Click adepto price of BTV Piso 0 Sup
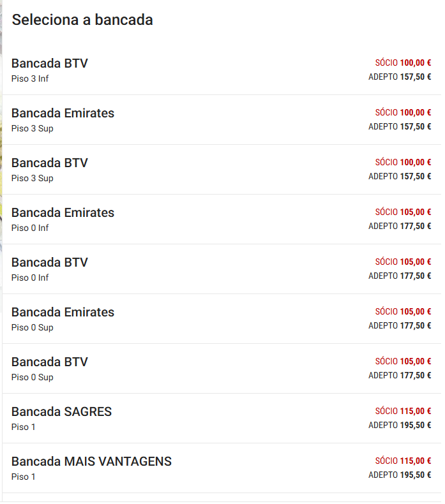The width and height of the screenshot is (445, 504). [x=400, y=376]
